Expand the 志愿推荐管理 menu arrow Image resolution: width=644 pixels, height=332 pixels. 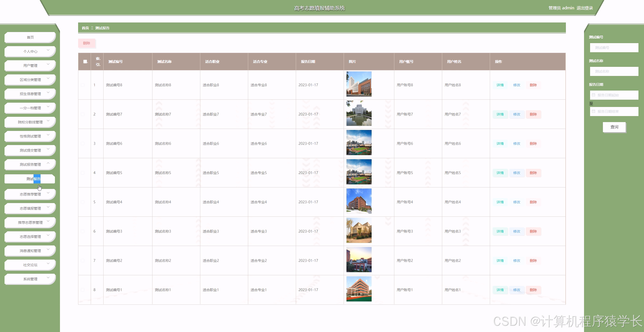click(48, 193)
